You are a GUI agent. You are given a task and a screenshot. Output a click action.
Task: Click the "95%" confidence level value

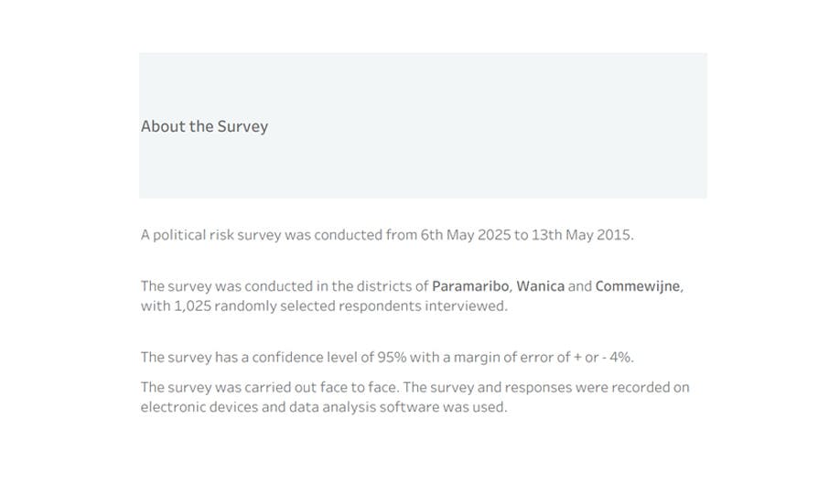pyautogui.click(x=392, y=357)
